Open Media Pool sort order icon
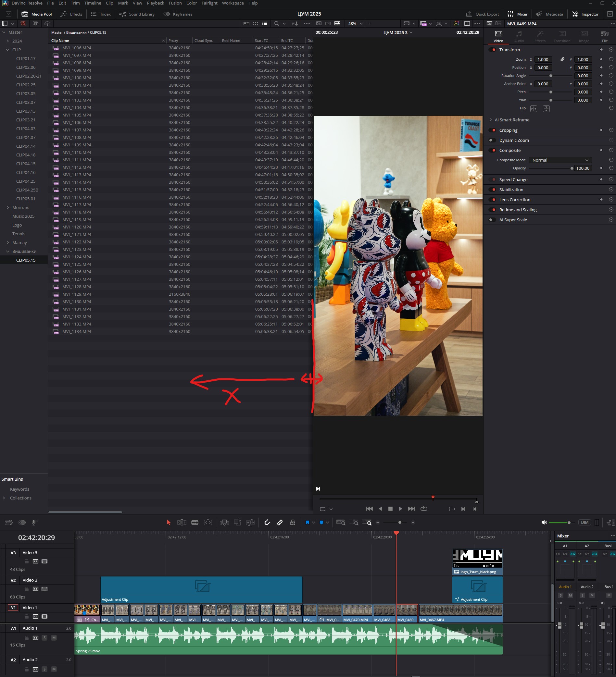This screenshot has height=677, width=616. [x=295, y=23]
